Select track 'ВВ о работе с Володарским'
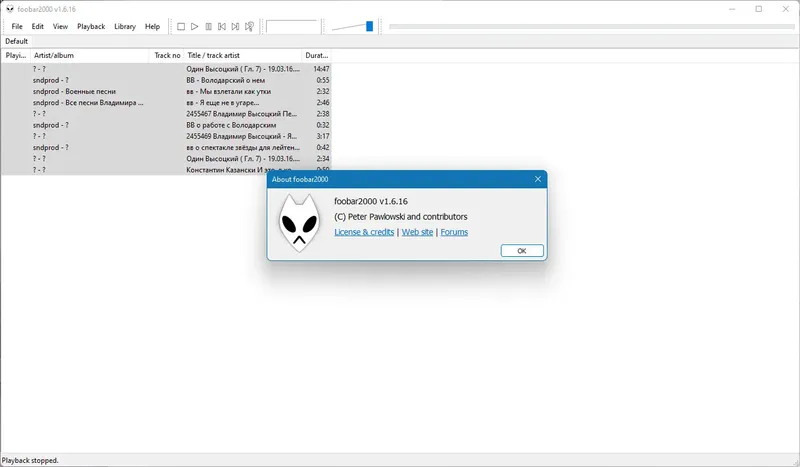This screenshot has height=467, width=800. 166,125
